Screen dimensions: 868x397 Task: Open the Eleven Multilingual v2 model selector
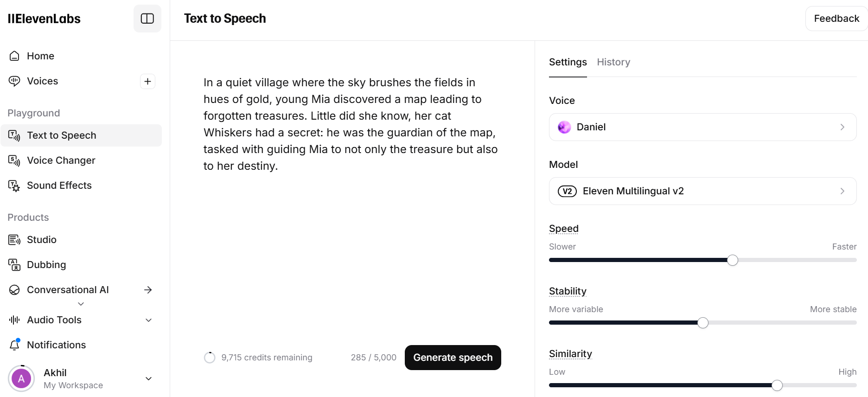point(702,191)
